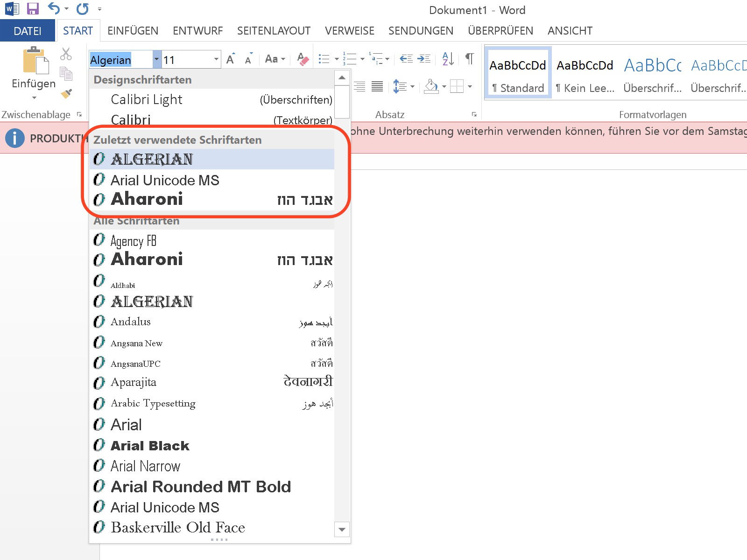This screenshot has height=560, width=747.
Task: Switch to the VERWEISE tab
Action: point(350,31)
